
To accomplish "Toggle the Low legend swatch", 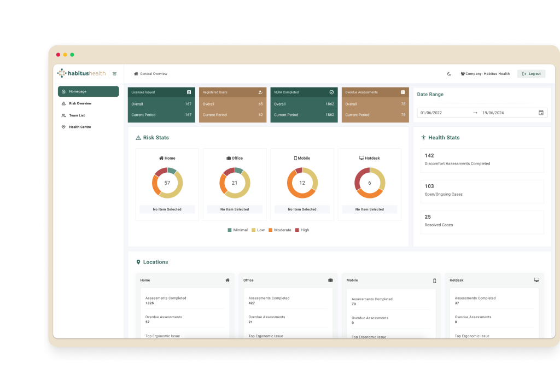I will coord(254,230).
